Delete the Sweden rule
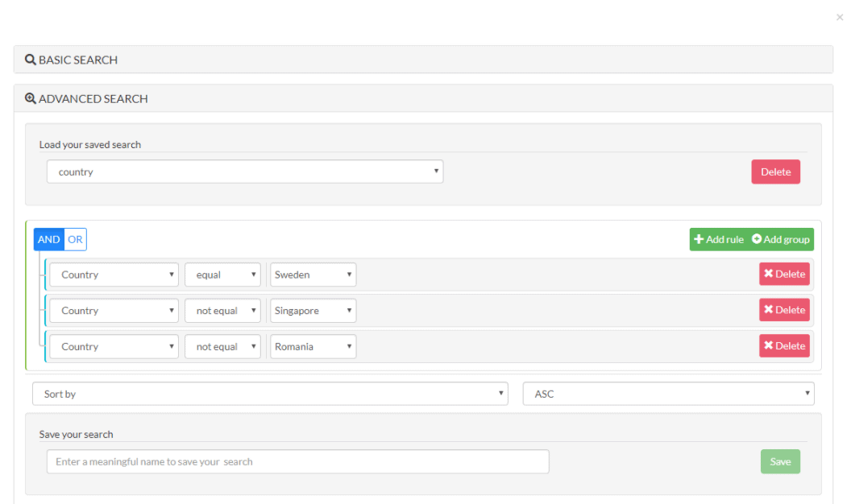 (x=784, y=275)
